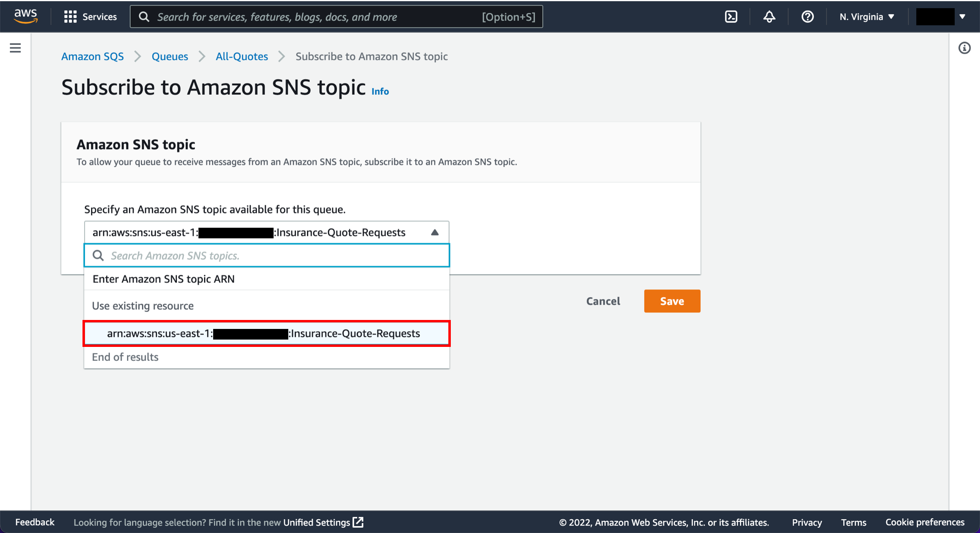Click the AWS Services menu icon
Screen dimensions: 980x533
click(69, 16)
